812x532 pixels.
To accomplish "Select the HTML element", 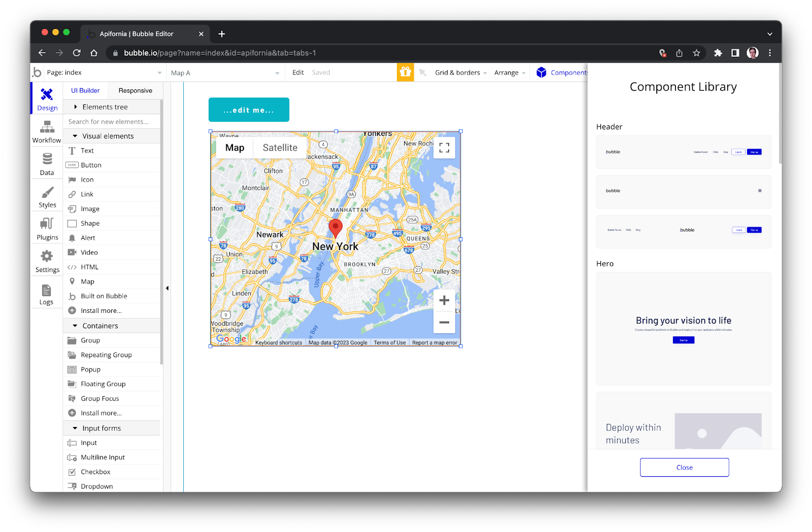I will click(x=112, y=267).
